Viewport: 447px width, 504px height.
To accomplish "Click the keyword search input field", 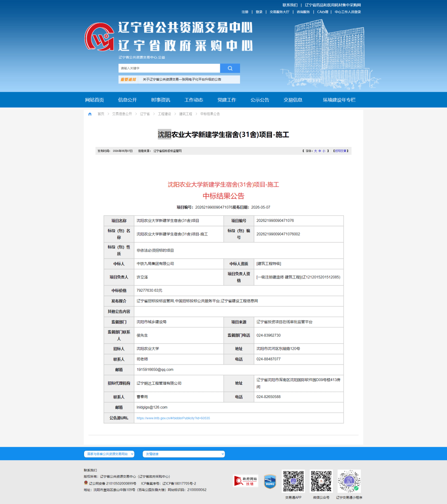I will (x=169, y=68).
